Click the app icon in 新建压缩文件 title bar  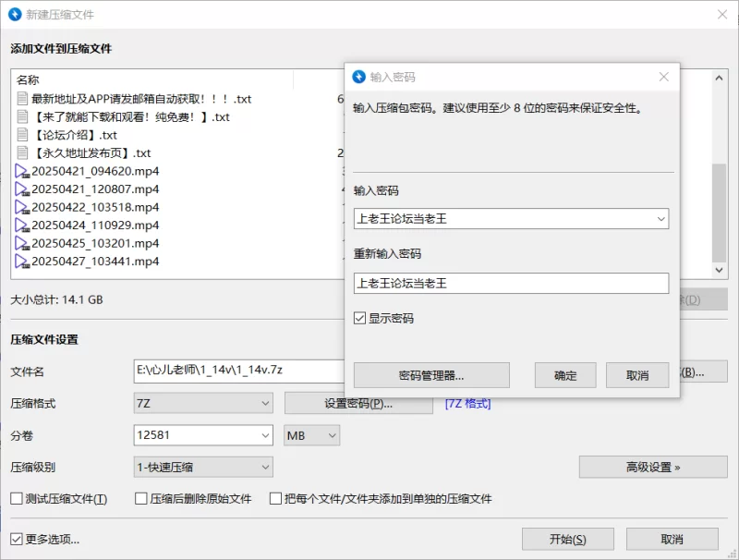[x=16, y=15]
